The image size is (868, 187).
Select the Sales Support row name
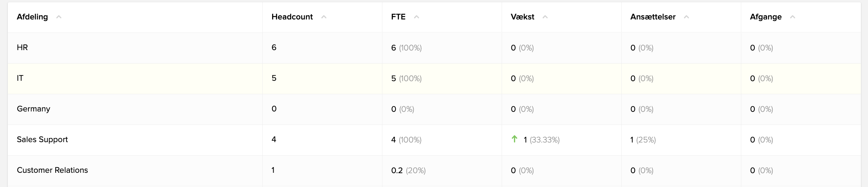(42, 140)
